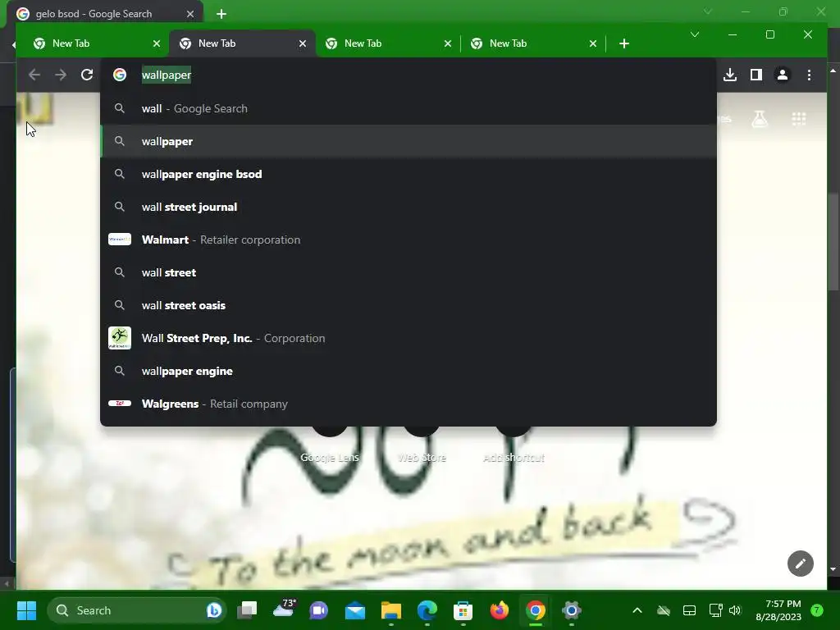Switch to the fourth New Tab

click(x=533, y=43)
